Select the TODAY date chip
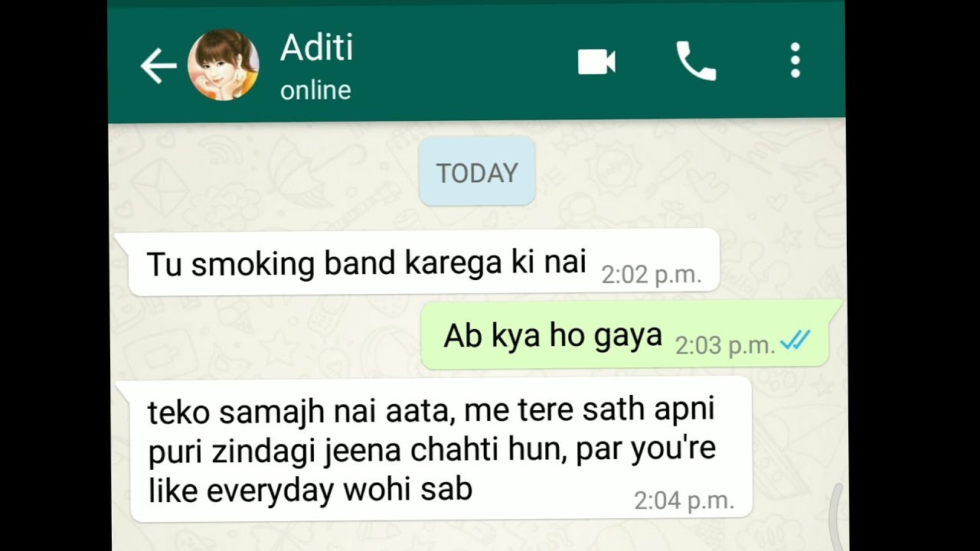The height and width of the screenshot is (551, 980). pyautogui.click(x=477, y=172)
